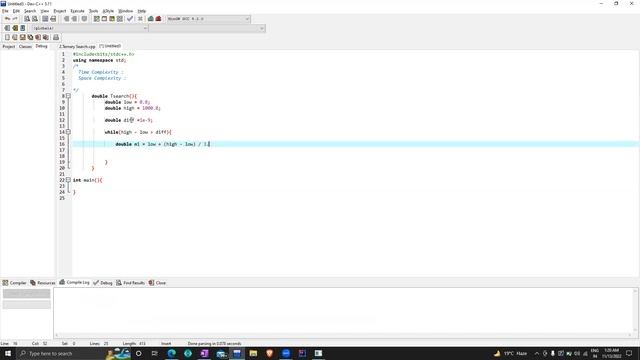Open the Window menu

tap(125, 11)
